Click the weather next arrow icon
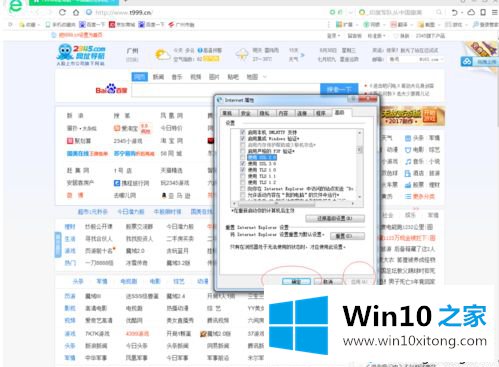Image resolution: width=499 pixels, height=367 pixels. click(302, 55)
